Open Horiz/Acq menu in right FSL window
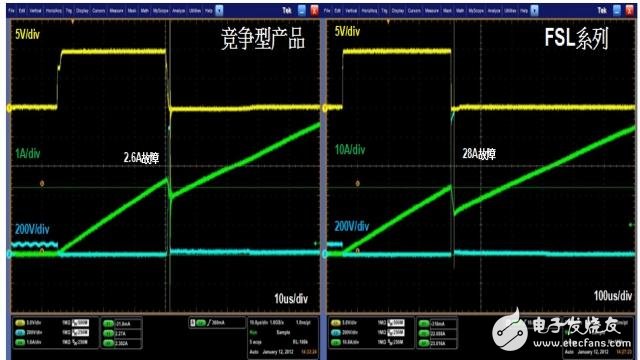This screenshot has height=360, width=640. coord(369,11)
